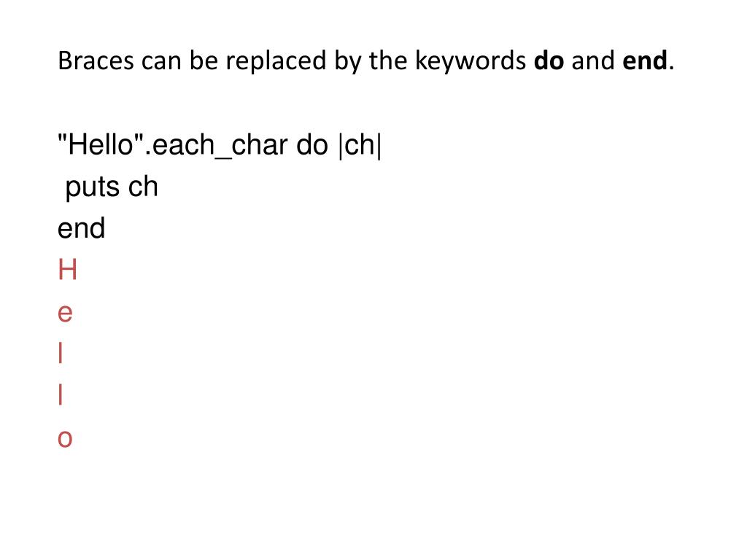Click the red output letter H
747x560 pixels.
[x=67, y=270]
